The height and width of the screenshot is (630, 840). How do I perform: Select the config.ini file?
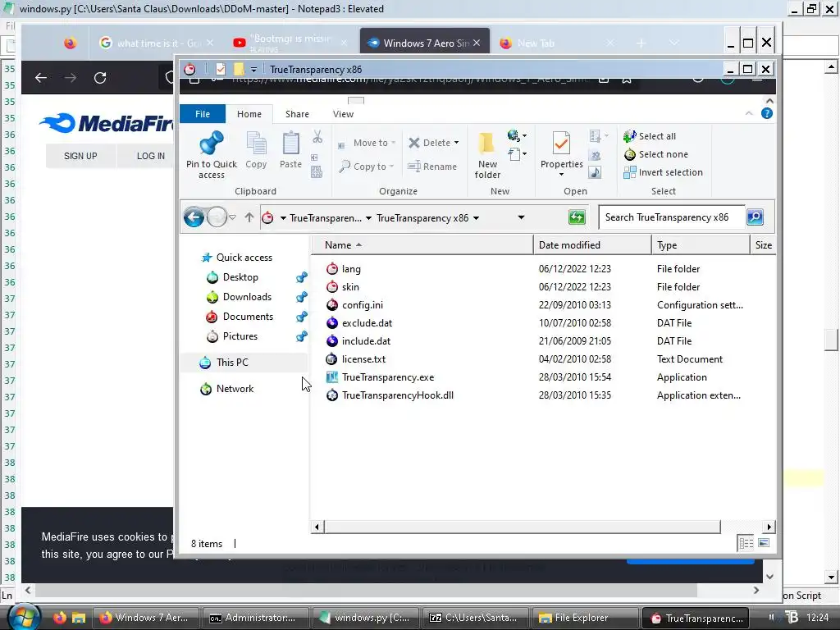(x=362, y=305)
